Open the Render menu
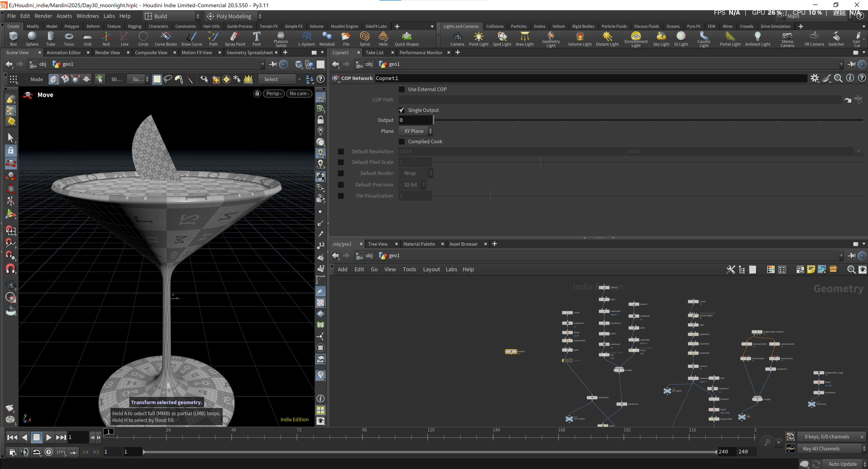 coord(43,16)
